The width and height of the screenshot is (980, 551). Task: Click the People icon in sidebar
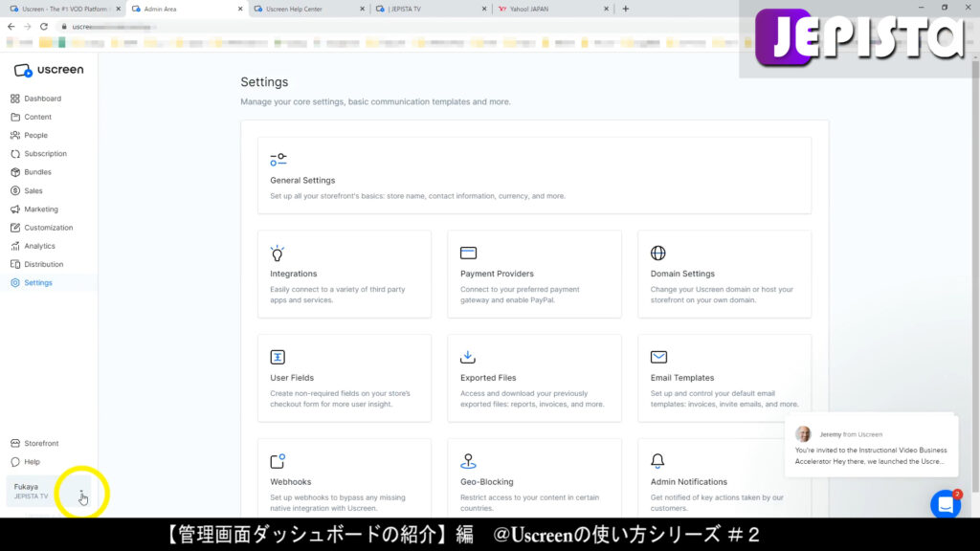click(x=15, y=135)
